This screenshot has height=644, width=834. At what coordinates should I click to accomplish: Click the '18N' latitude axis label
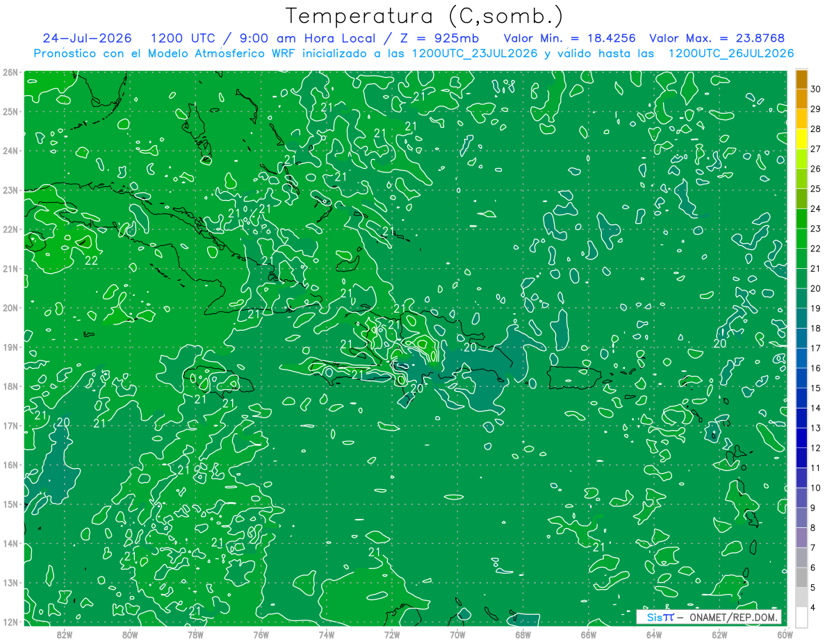(x=10, y=386)
